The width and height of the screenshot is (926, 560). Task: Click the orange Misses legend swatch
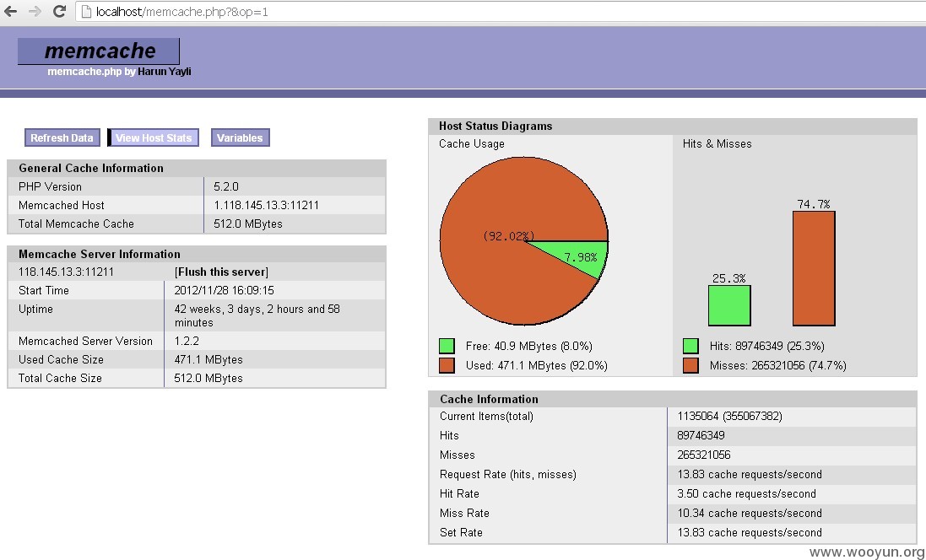click(x=691, y=365)
